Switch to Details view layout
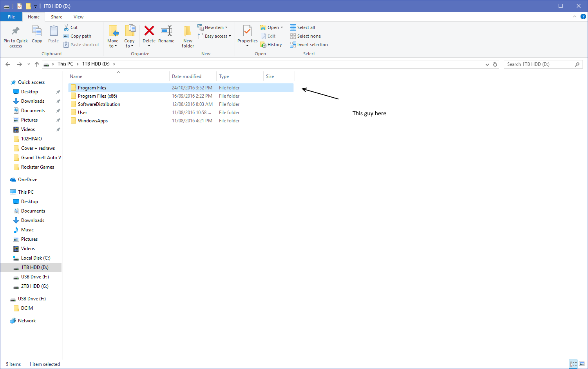The width and height of the screenshot is (588, 369). pyautogui.click(x=573, y=364)
